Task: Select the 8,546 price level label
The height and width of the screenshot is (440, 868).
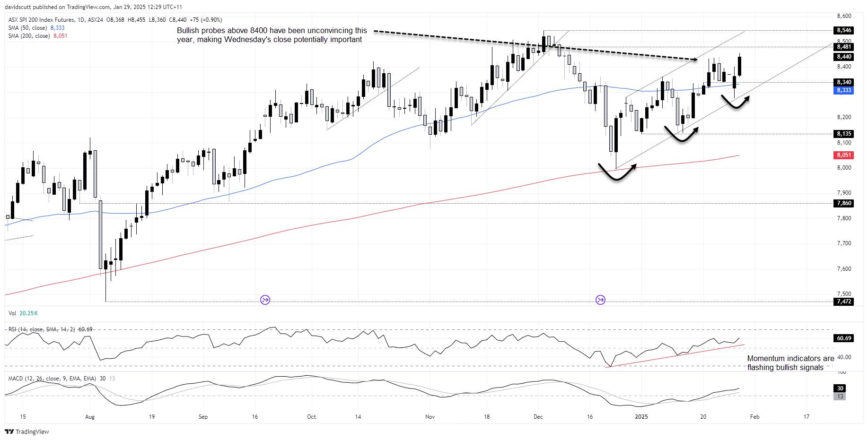Action: pos(844,30)
